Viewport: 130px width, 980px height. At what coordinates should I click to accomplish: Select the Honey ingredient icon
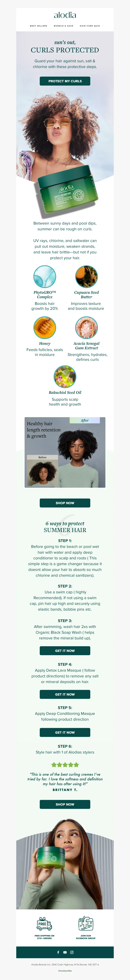click(x=45, y=328)
